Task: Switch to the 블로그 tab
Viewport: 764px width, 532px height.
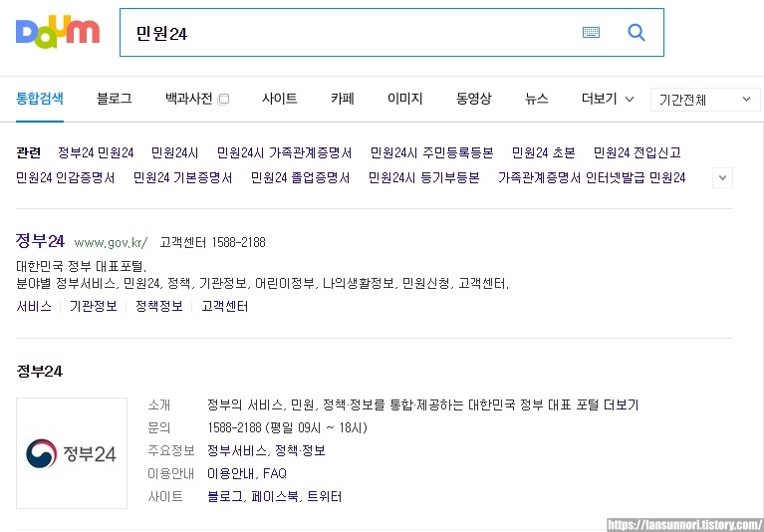Action: point(114,99)
